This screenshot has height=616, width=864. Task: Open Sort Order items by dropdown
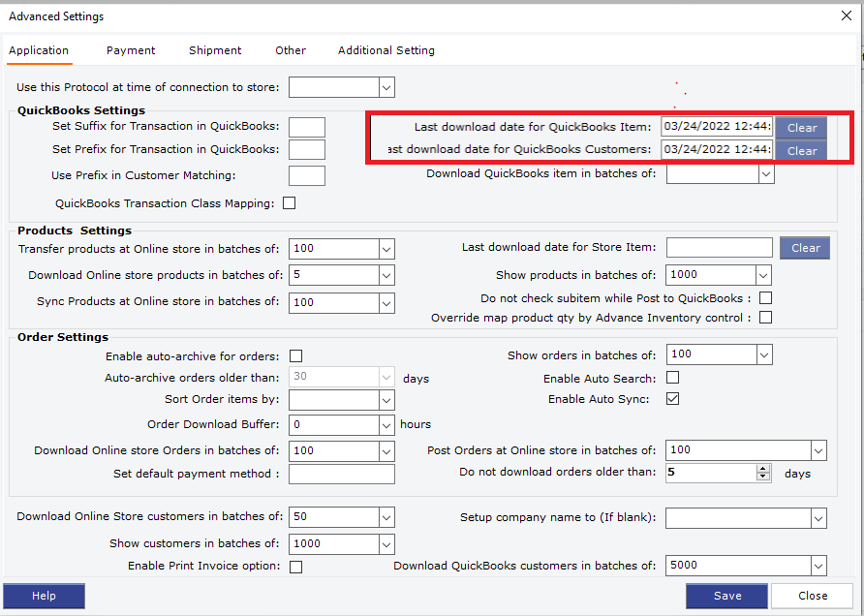coord(386,400)
